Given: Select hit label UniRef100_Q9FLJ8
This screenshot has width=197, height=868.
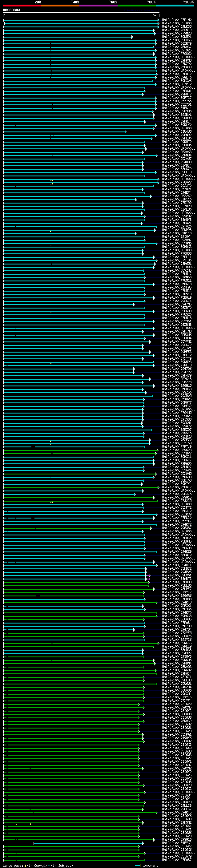Looking at the screenshot, I should point(177,172).
